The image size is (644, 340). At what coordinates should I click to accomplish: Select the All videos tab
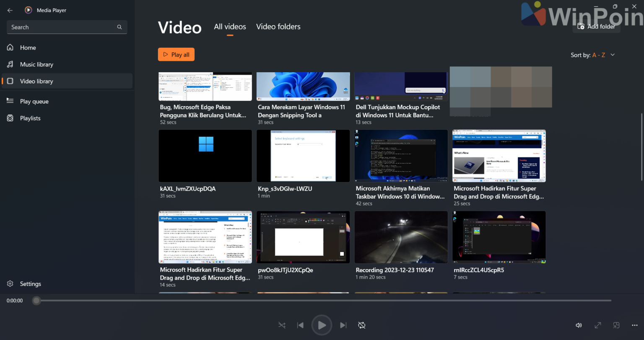click(x=230, y=26)
